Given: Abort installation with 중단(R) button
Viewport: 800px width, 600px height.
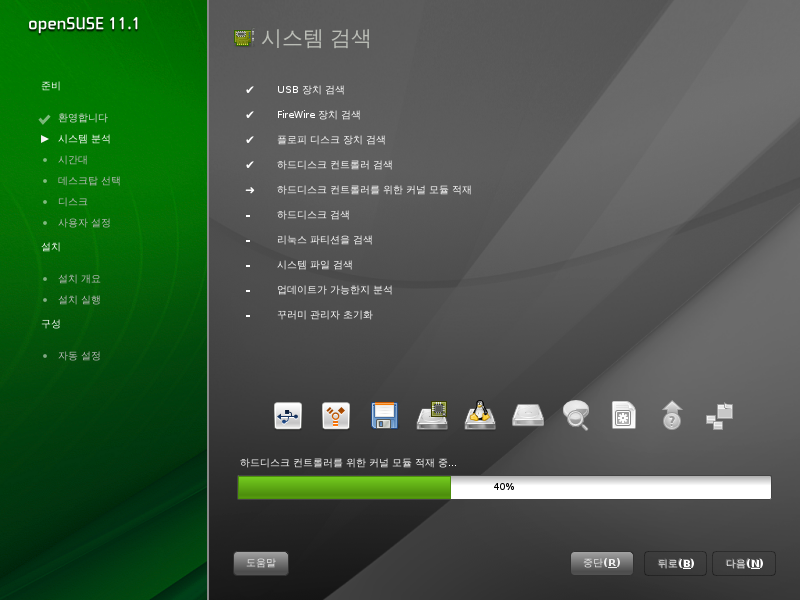Looking at the screenshot, I should [x=602, y=563].
